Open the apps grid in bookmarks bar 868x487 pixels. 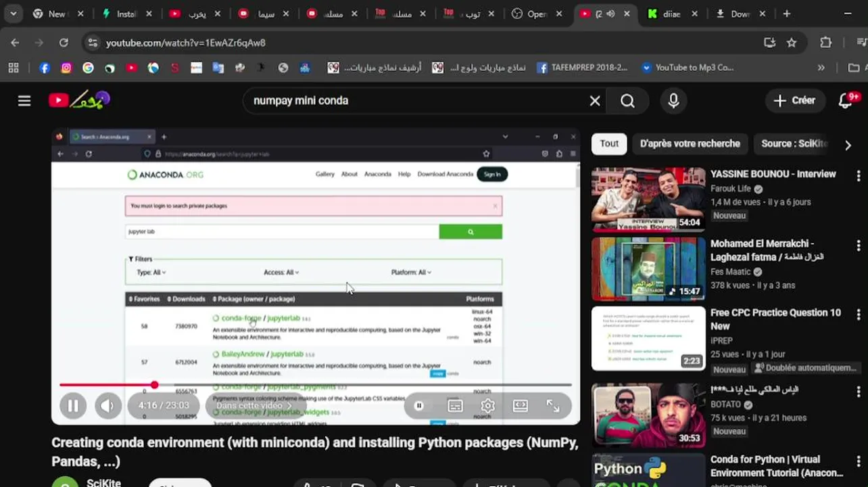tap(14, 68)
